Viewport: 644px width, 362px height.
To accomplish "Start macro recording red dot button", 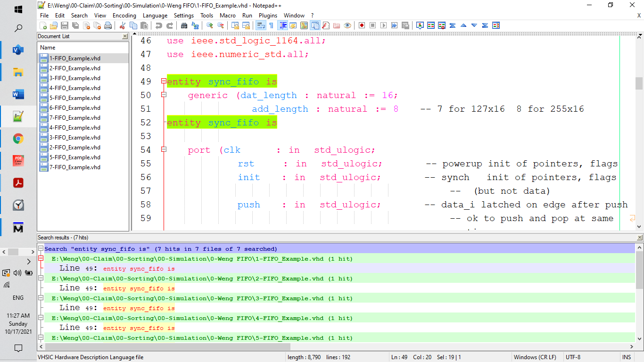I will point(362,25).
